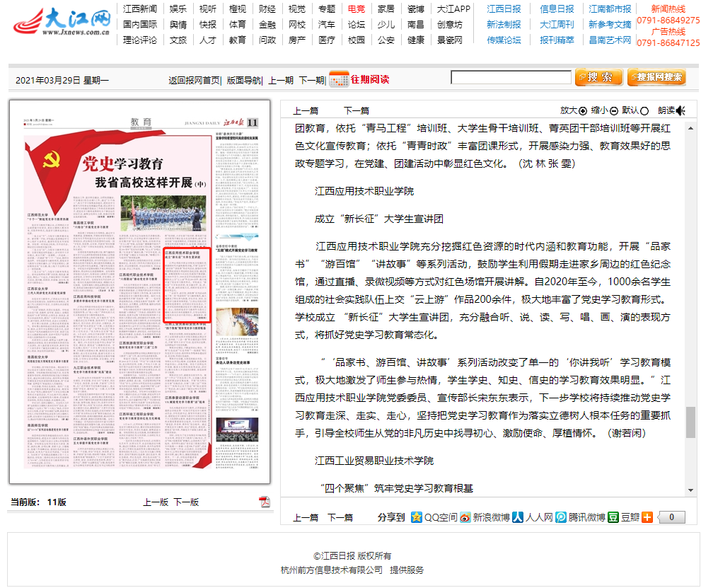Click the share count box showing 0
Viewport: 701px width, 588px height.
coord(671,517)
